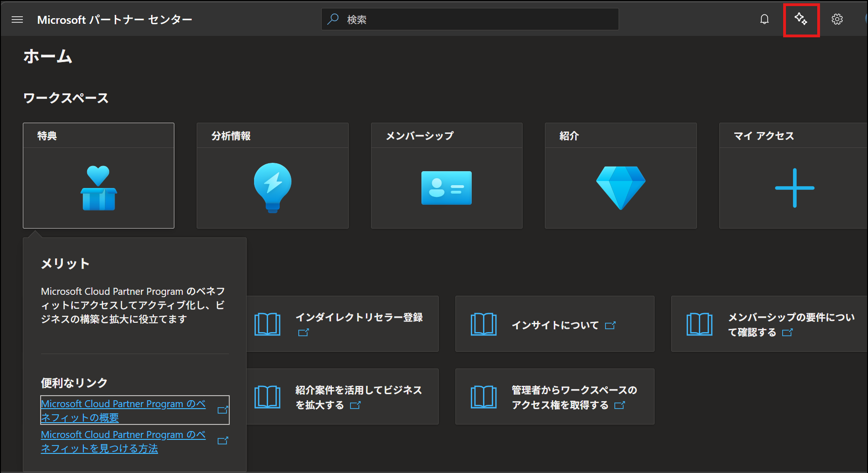Open the Copilot assistant icon highlighted in red

pyautogui.click(x=801, y=19)
